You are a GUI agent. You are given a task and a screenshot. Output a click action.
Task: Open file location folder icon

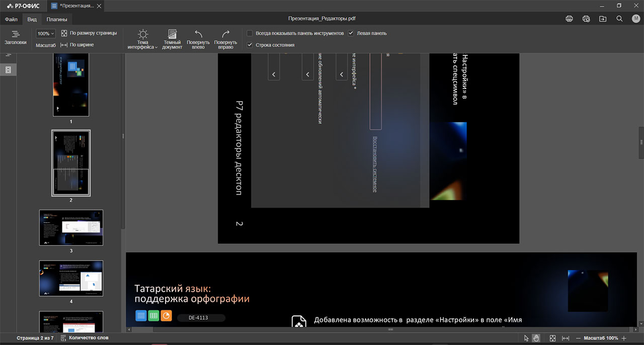click(603, 19)
